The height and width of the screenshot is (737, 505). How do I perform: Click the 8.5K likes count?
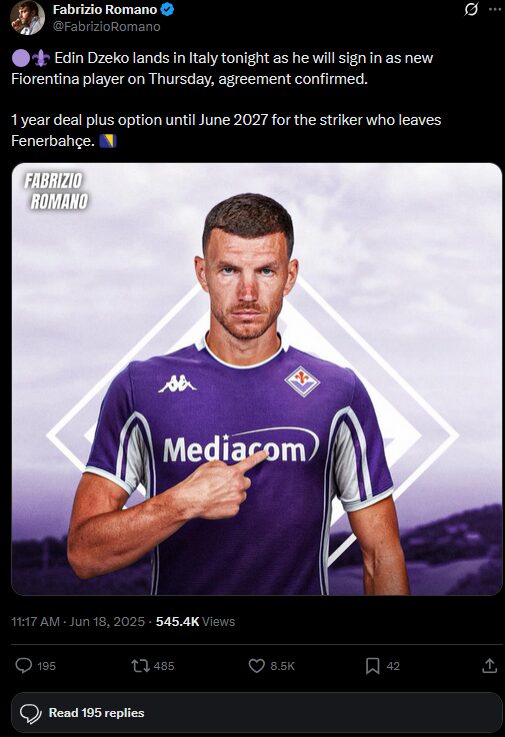click(x=282, y=666)
